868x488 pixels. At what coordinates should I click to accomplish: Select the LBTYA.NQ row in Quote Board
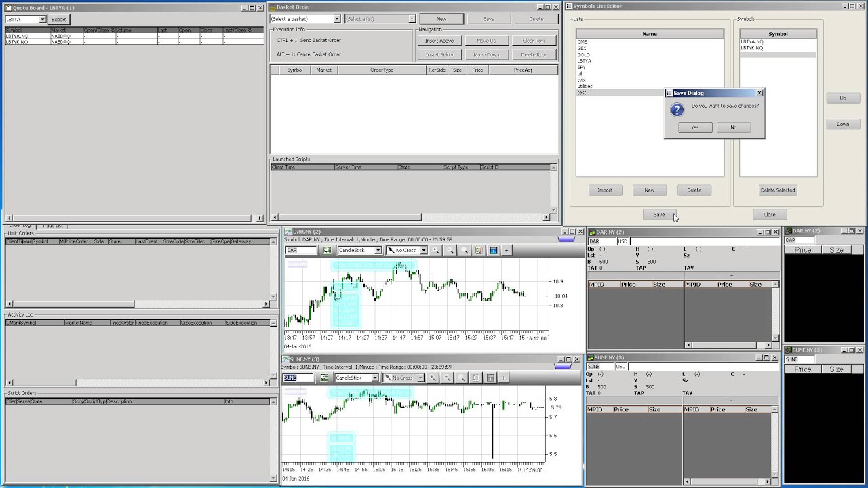[134, 36]
